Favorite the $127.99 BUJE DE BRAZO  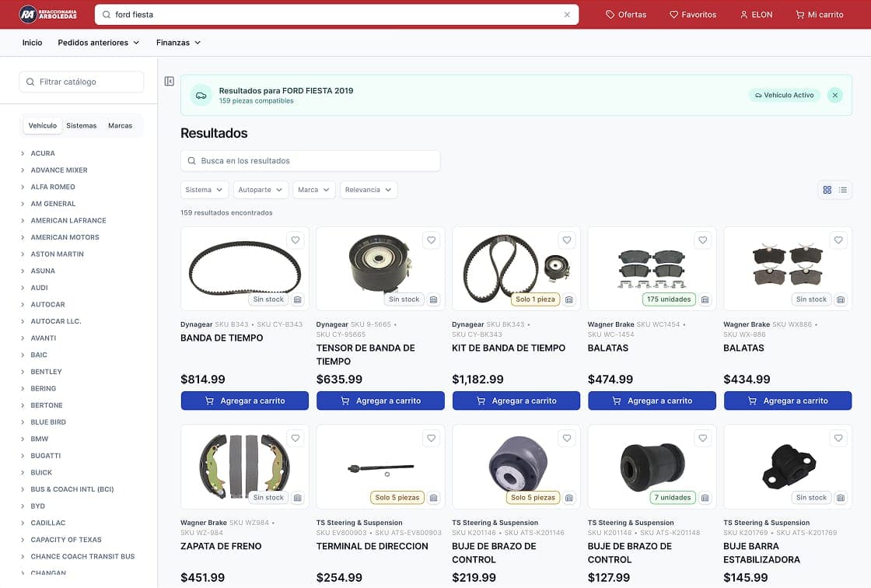pos(703,438)
